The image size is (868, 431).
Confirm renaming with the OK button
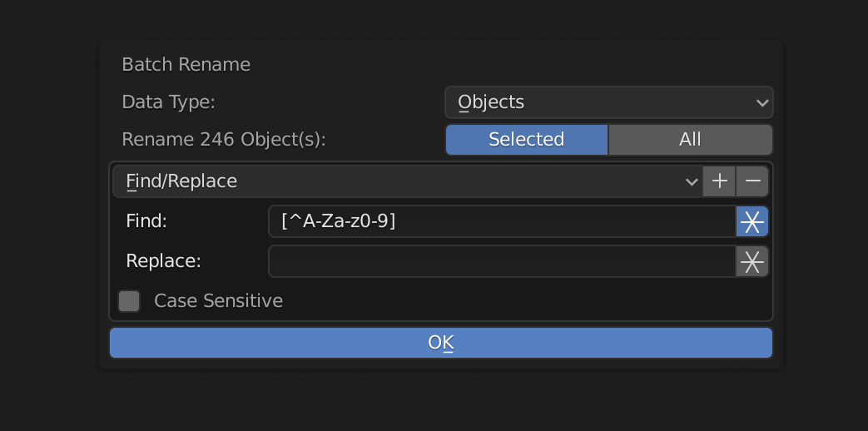point(440,343)
